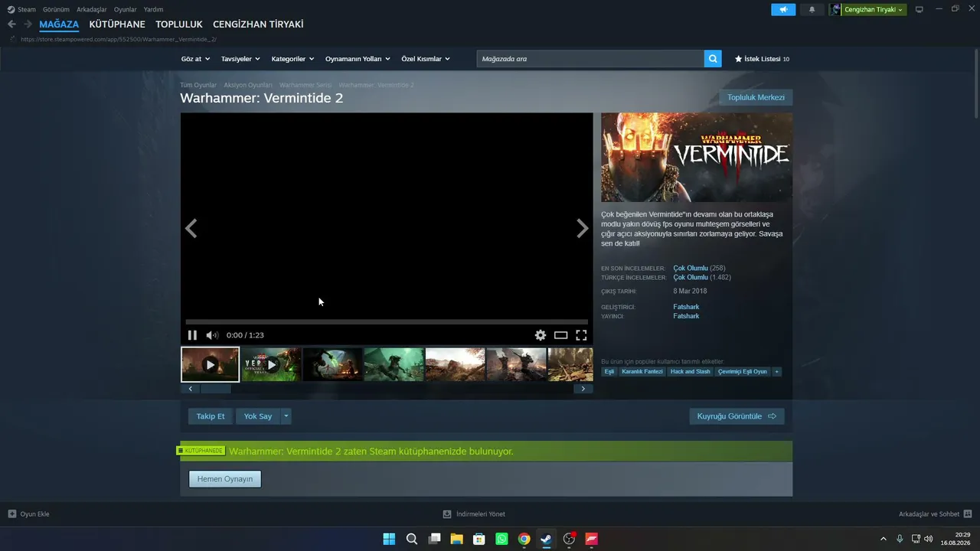Viewport: 980px width, 551px height.
Task: Select the first trailer thumbnail
Action: coord(210,364)
